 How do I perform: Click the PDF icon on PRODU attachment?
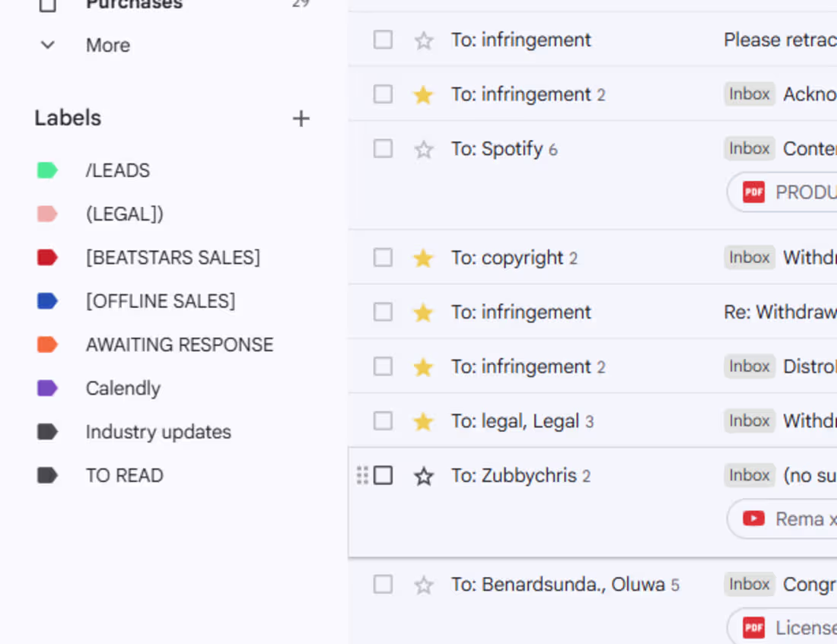click(754, 192)
